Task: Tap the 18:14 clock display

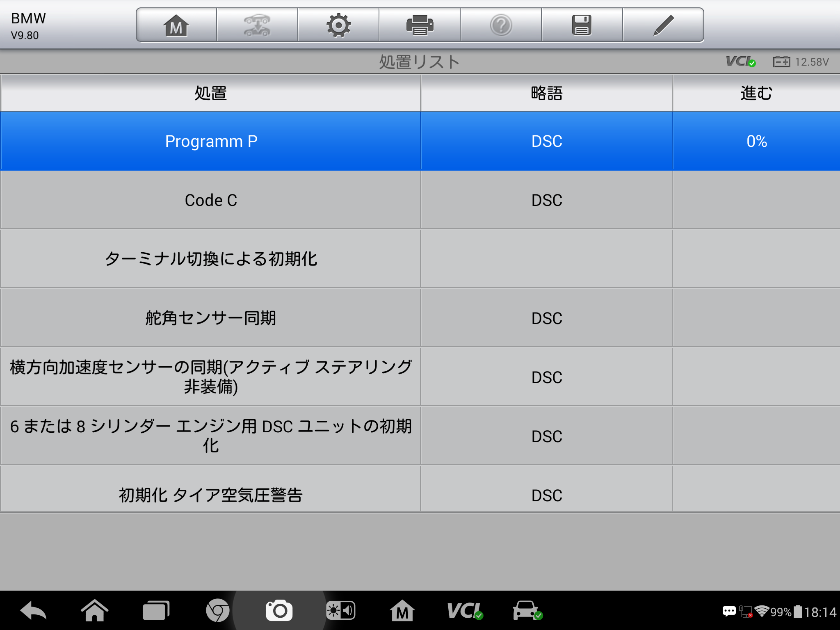Action: pyautogui.click(x=820, y=612)
